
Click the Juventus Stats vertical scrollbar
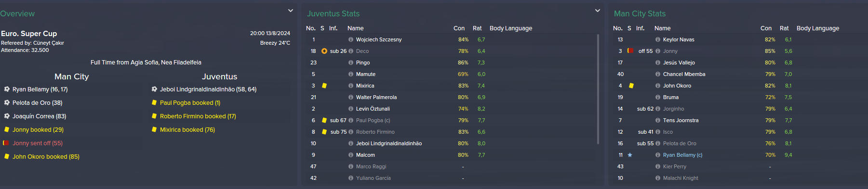[x=598, y=89]
